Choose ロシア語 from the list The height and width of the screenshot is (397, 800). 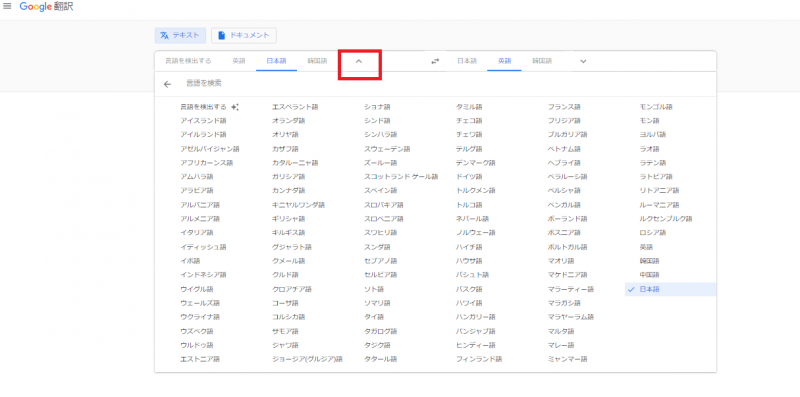(x=653, y=233)
